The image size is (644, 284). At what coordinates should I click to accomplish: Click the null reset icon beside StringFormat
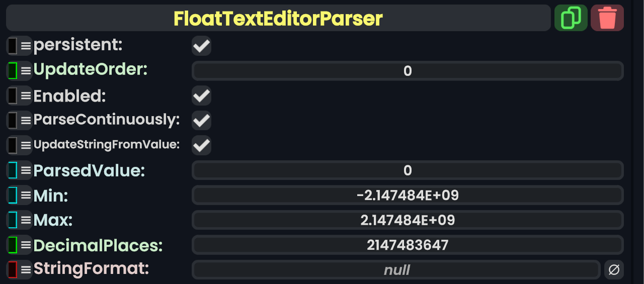pos(614,270)
